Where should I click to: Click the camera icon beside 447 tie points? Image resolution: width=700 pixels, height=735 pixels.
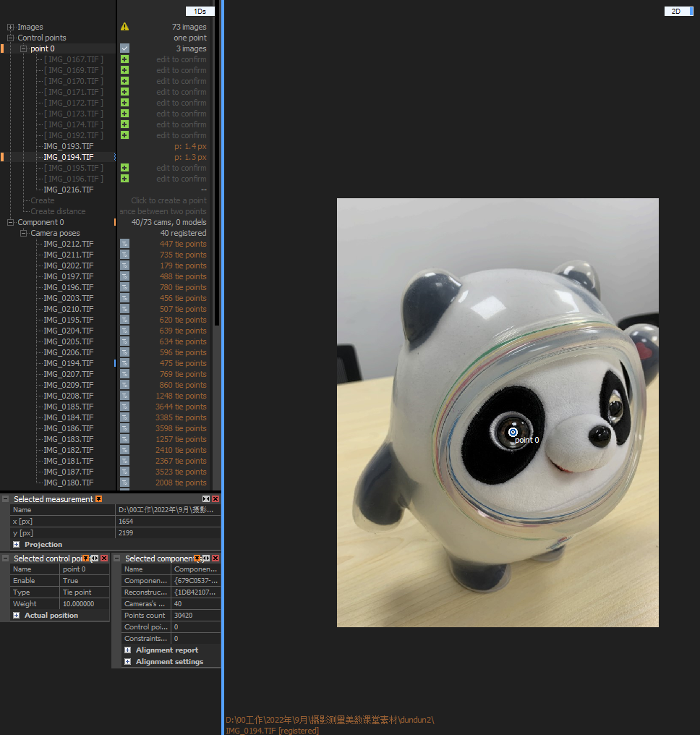[x=124, y=244]
